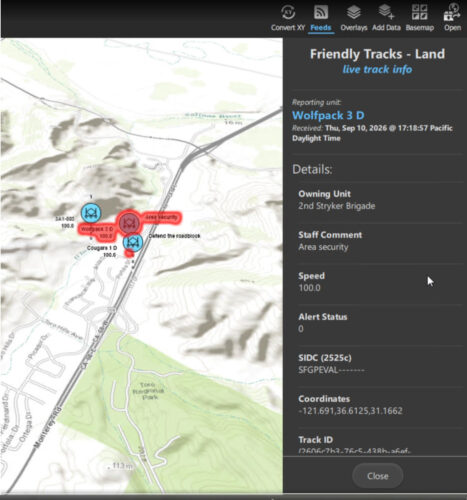This screenshot has width=467, height=500.
Task: Click the Wolfpack 3 D red map label
Action: click(97, 229)
